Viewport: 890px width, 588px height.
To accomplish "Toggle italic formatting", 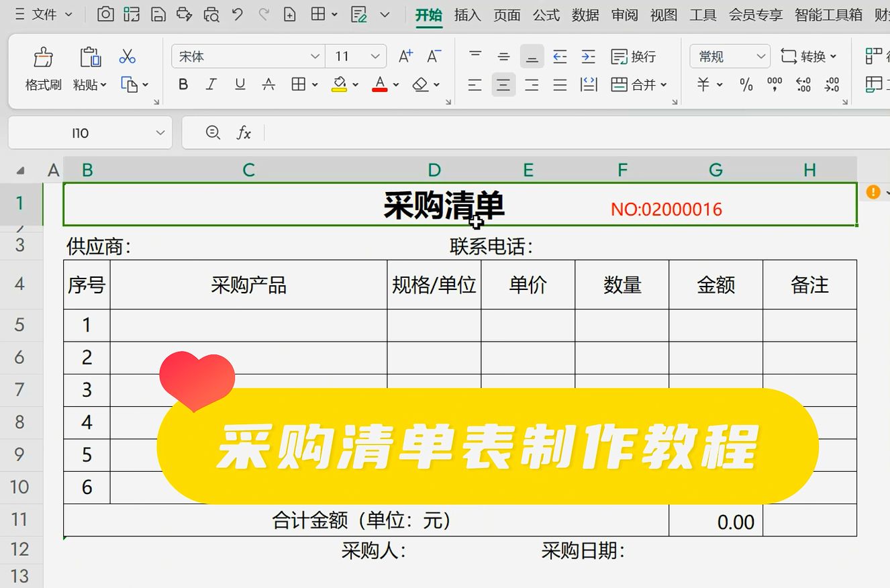I will [211, 85].
